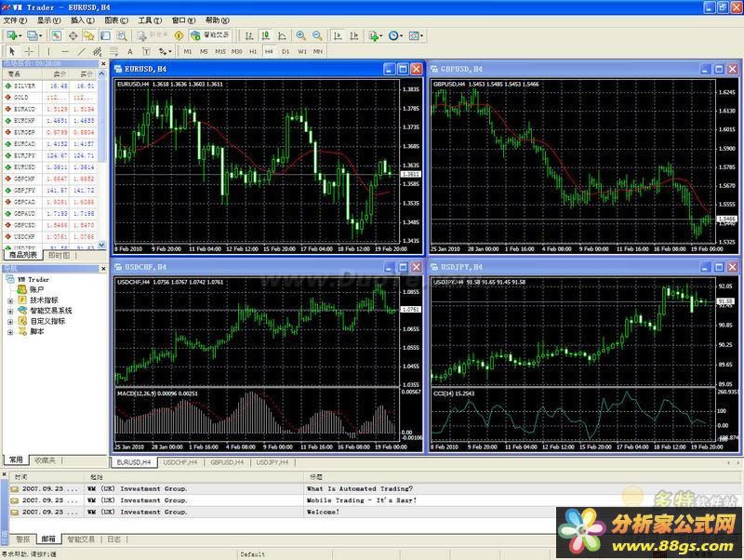Viewport: 744px width, 560px height.
Task: Expand the 自定义指标 tree node
Action: tap(10, 322)
